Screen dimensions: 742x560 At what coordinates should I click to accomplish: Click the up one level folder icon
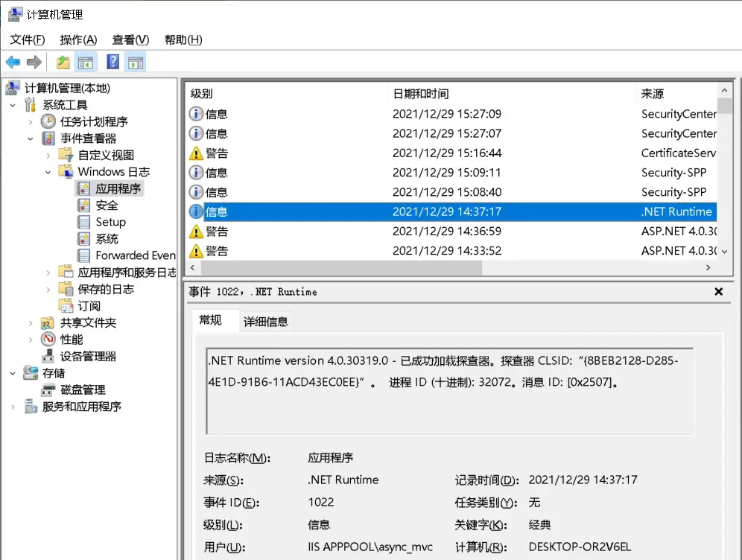coord(63,62)
